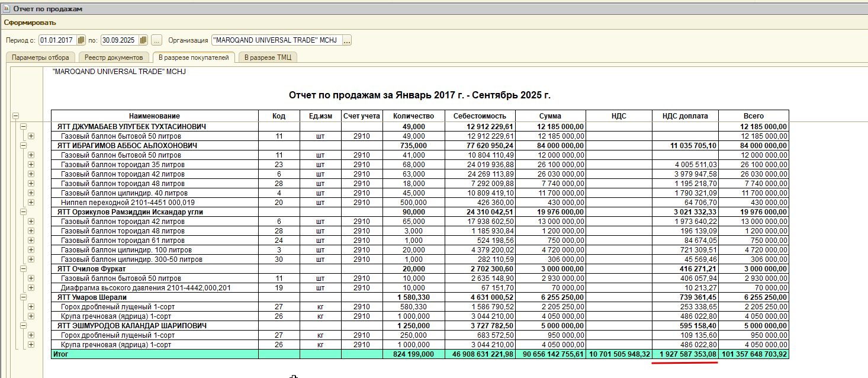The image size is (868, 378).
Task: Select the Код column header
Action: (x=279, y=116)
